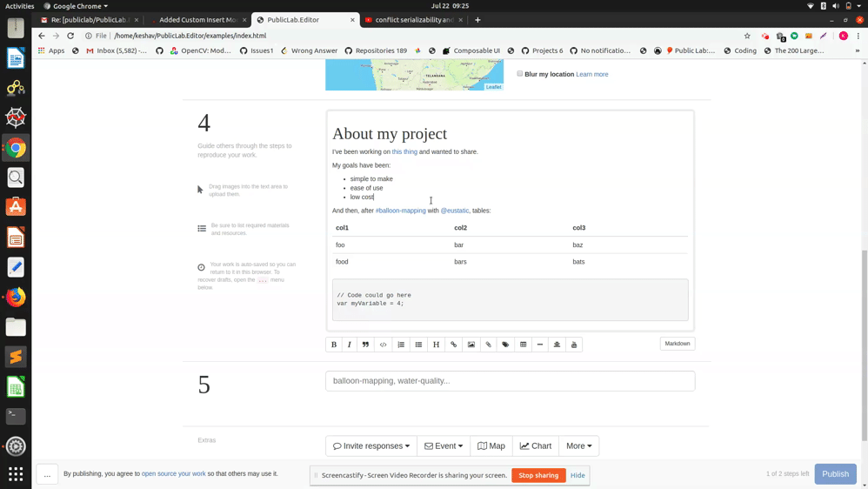Viewport: 868px width, 489px height.
Task: Insert an image from editor toolbar
Action: click(x=471, y=345)
